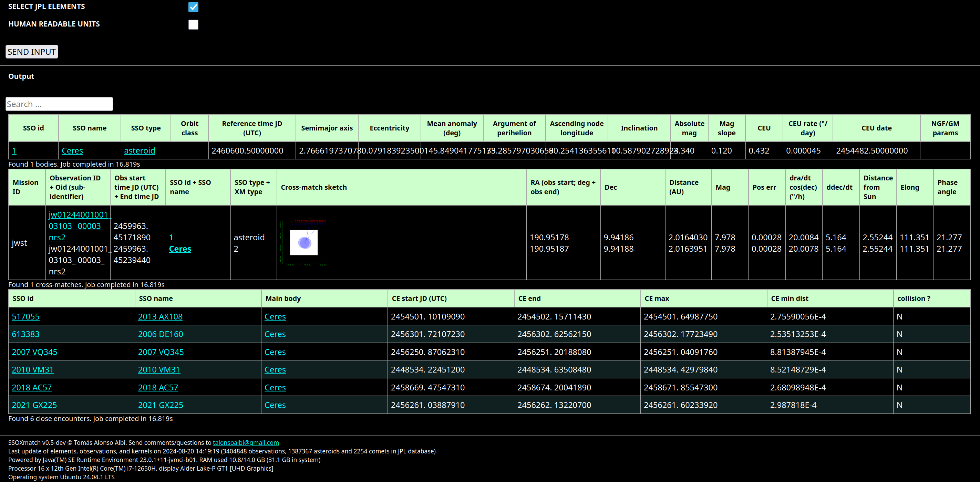
Task: Open the 2010 VM31 name link
Action: click(x=159, y=369)
